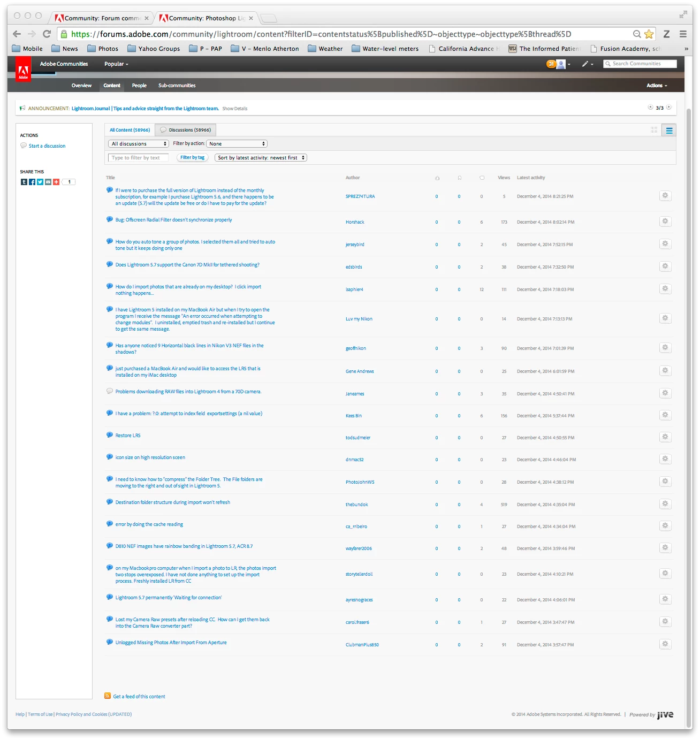700x740 pixels.
Task: Go to the Overview tab
Action: (x=81, y=86)
